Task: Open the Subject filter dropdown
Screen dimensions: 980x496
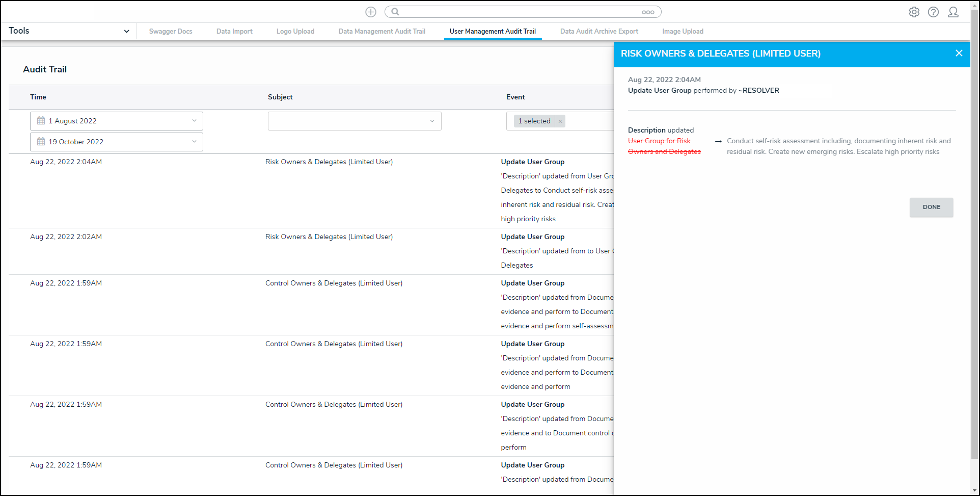Action: coord(355,121)
